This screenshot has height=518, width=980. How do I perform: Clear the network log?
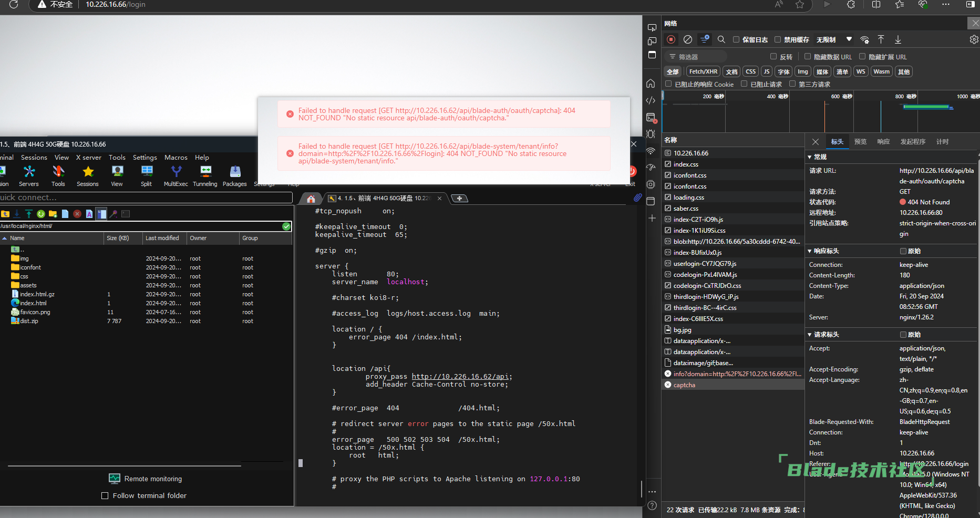point(688,39)
